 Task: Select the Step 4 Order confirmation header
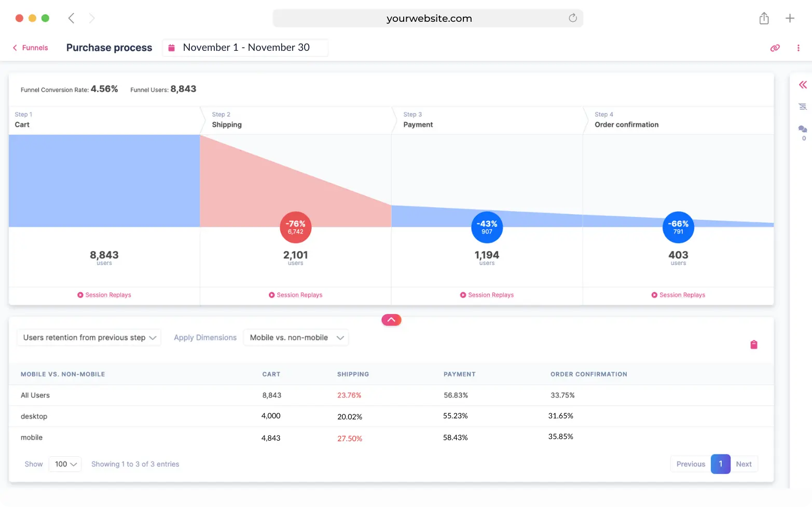click(679, 120)
